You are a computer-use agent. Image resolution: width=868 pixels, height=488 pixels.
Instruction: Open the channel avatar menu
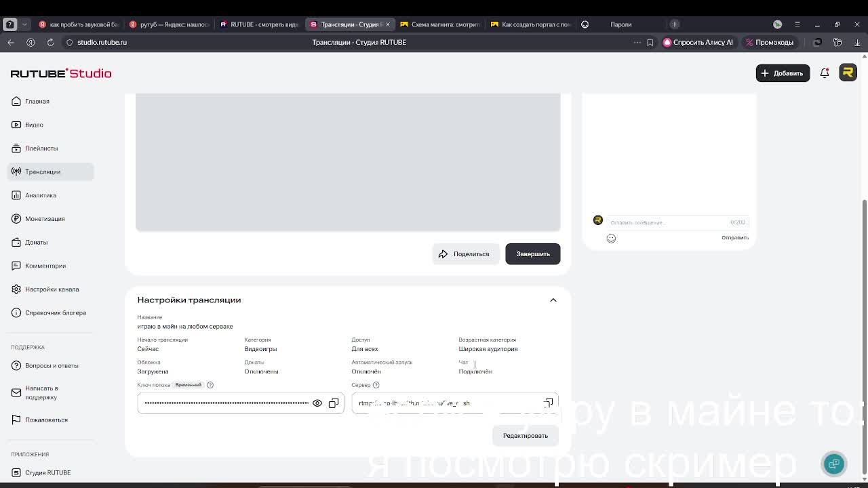tap(848, 73)
